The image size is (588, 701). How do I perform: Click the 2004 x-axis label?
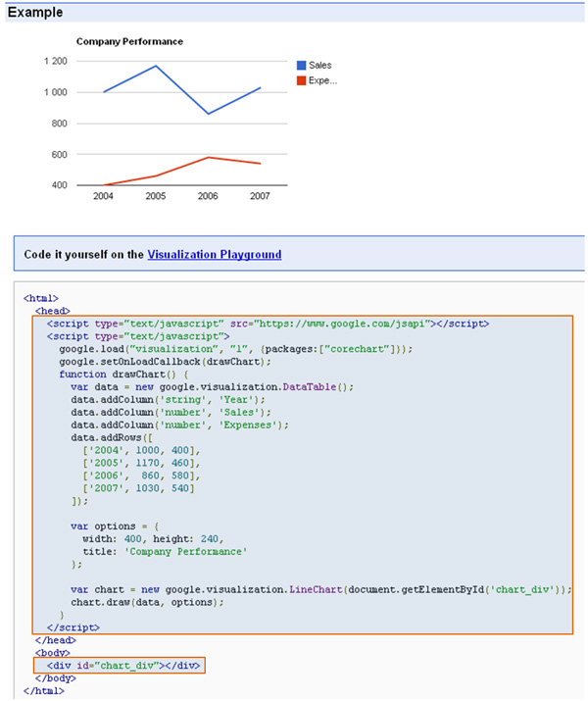103,196
